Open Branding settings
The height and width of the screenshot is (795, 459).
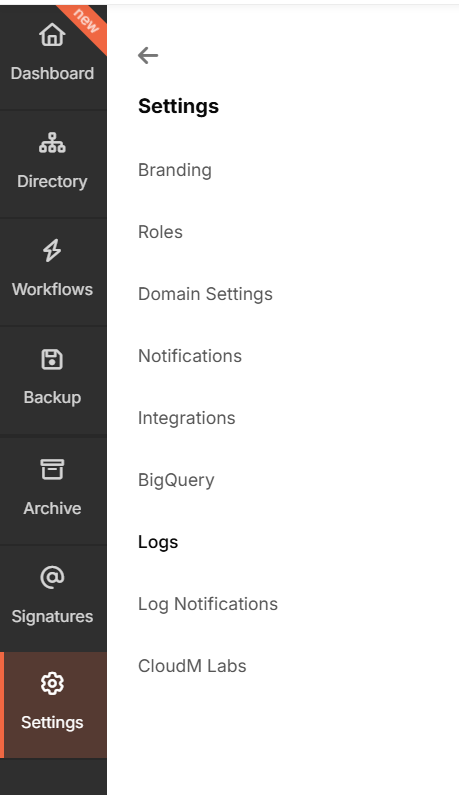(175, 170)
